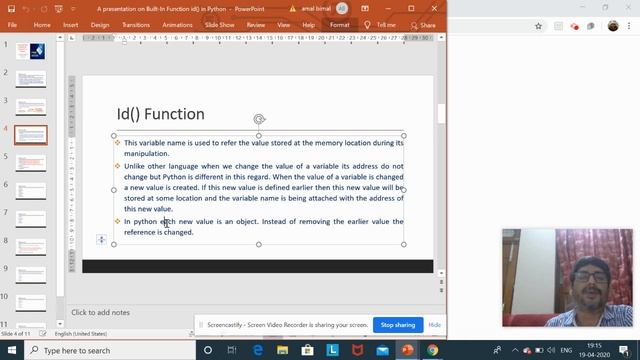Start slideshow from beginning via Quick Access icon

[59, 9]
